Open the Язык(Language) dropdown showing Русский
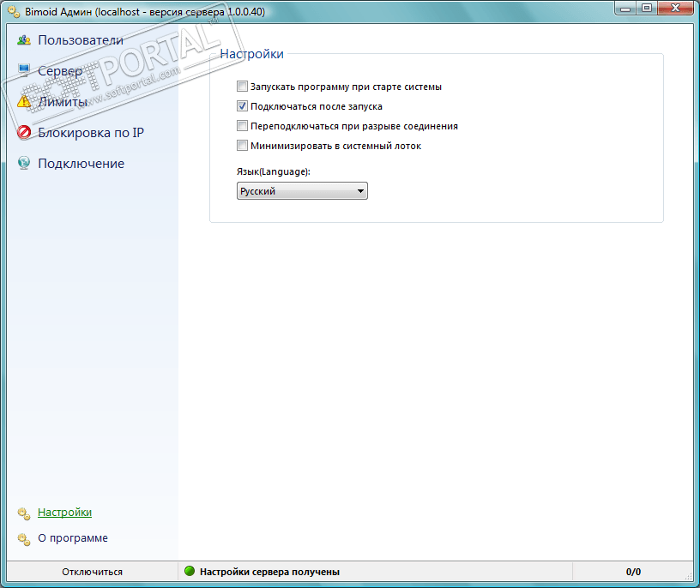The width and height of the screenshot is (700, 588). 302,191
